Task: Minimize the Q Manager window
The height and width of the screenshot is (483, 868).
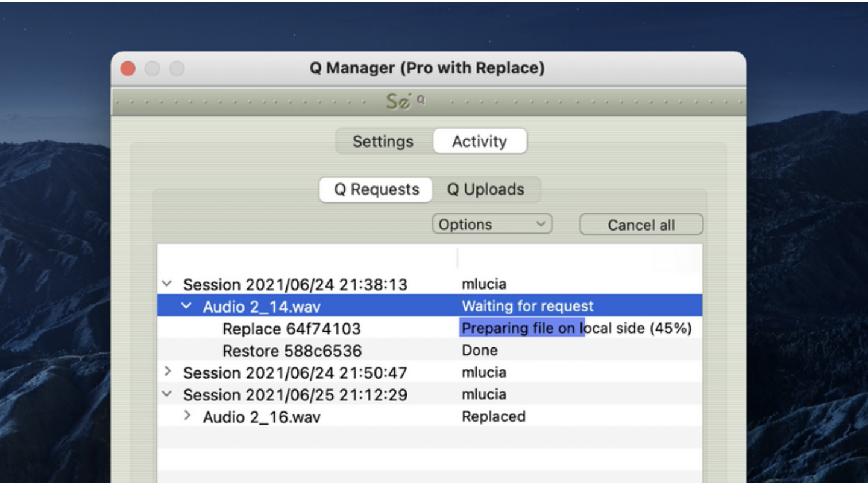Action: (153, 69)
